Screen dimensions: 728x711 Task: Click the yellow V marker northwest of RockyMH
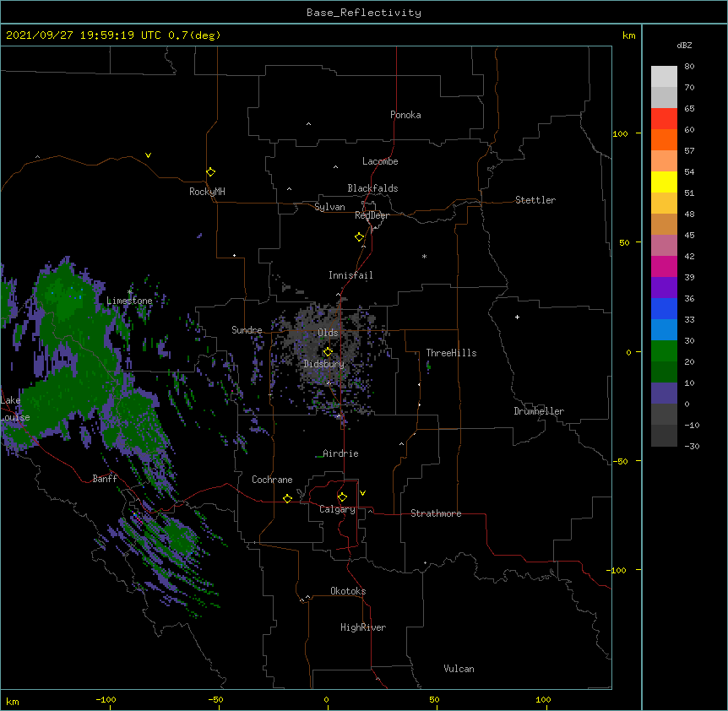pyautogui.click(x=148, y=155)
